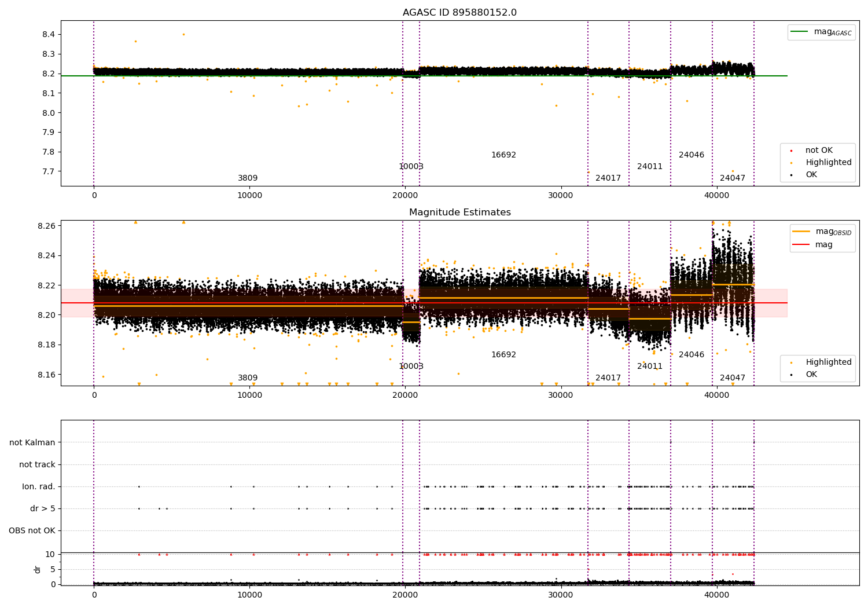Click x-axis tick 10000 under the Magnitude Estimates plot
The width and height of the screenshot is (868, 608).
(x=249, y=395)
